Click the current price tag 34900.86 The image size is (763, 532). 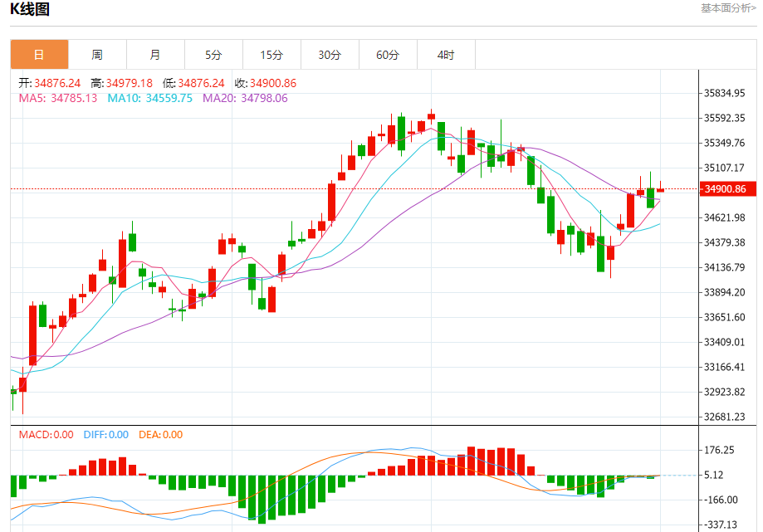click(x=727, y=188)
